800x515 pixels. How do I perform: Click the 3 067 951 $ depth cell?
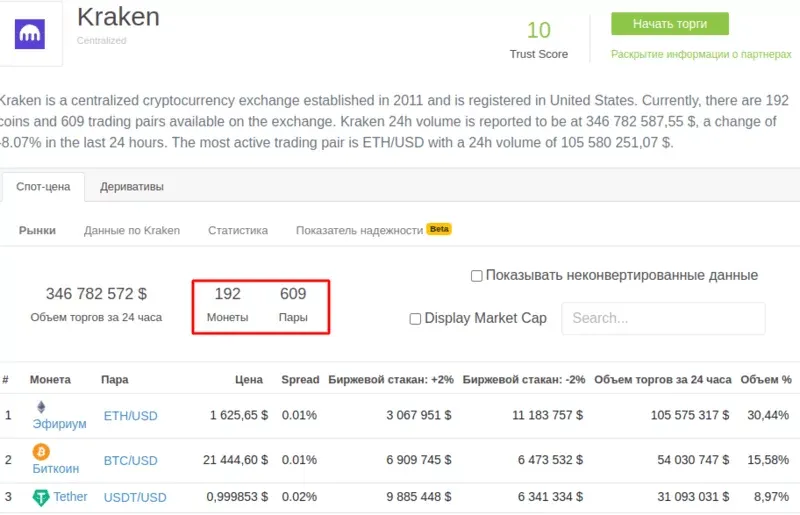[418, 415]
